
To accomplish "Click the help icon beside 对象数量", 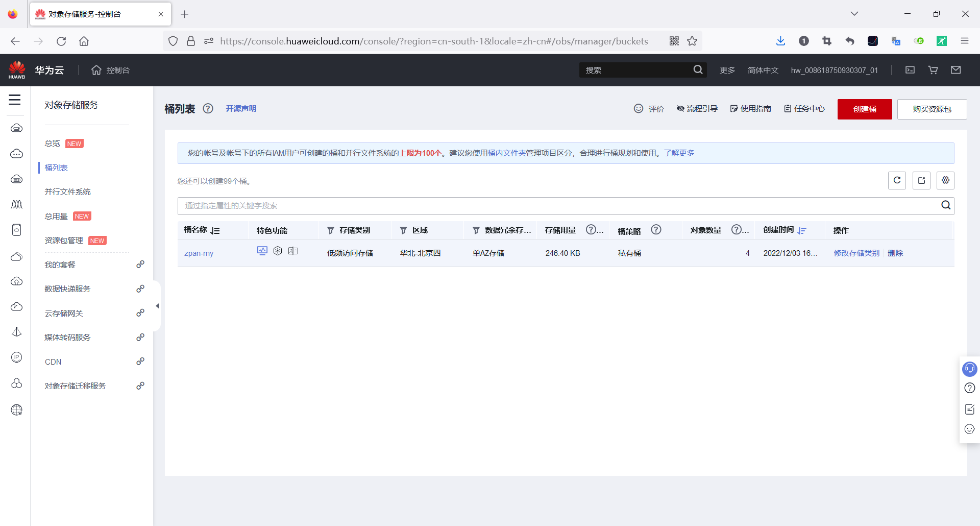I will pos(737,230).
